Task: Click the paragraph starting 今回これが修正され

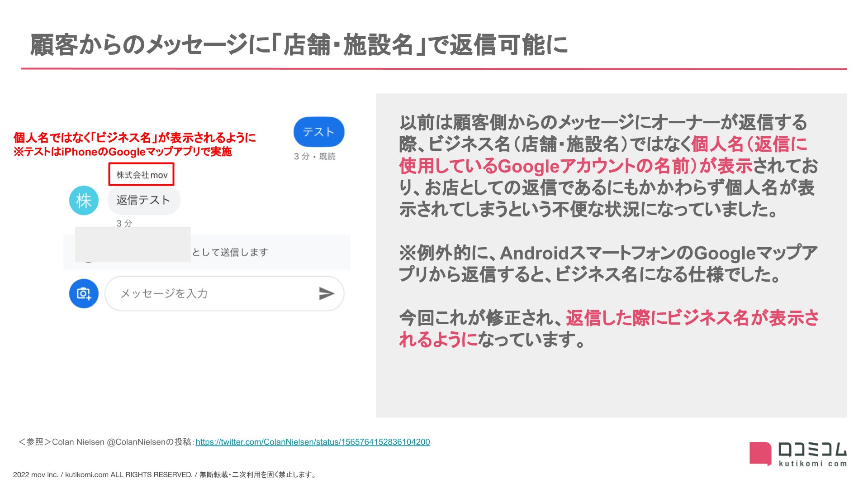Action: tap(609, 329)
